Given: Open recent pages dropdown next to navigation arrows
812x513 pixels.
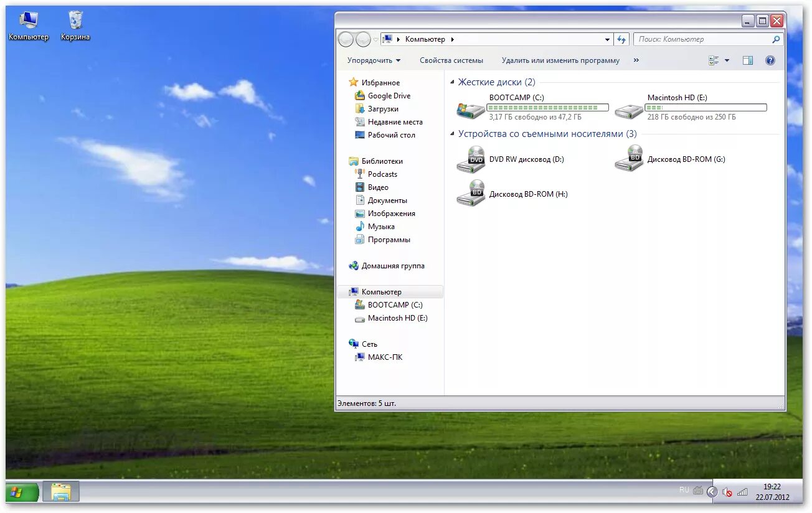Looking at the screenshot, I should 375,39.
